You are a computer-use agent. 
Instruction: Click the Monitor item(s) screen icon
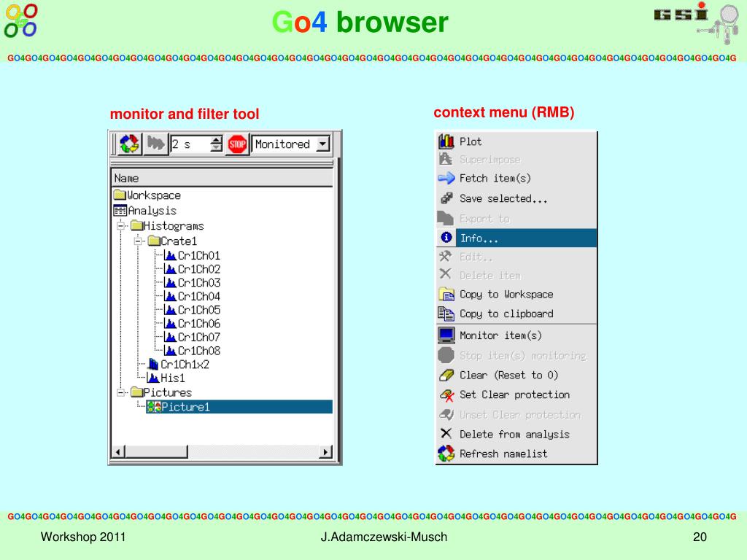coord(446,335)
